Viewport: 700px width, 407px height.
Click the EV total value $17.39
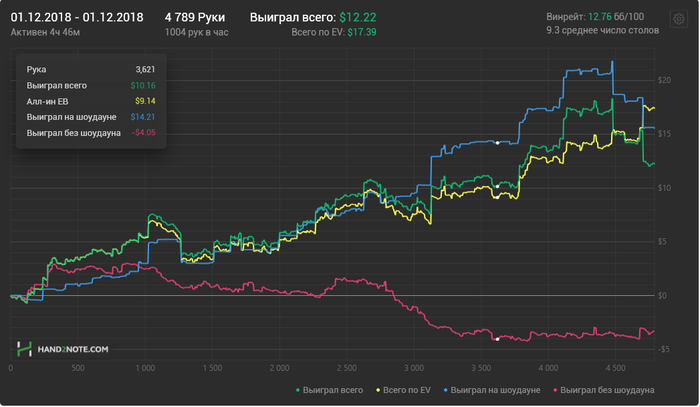point(362,32)
